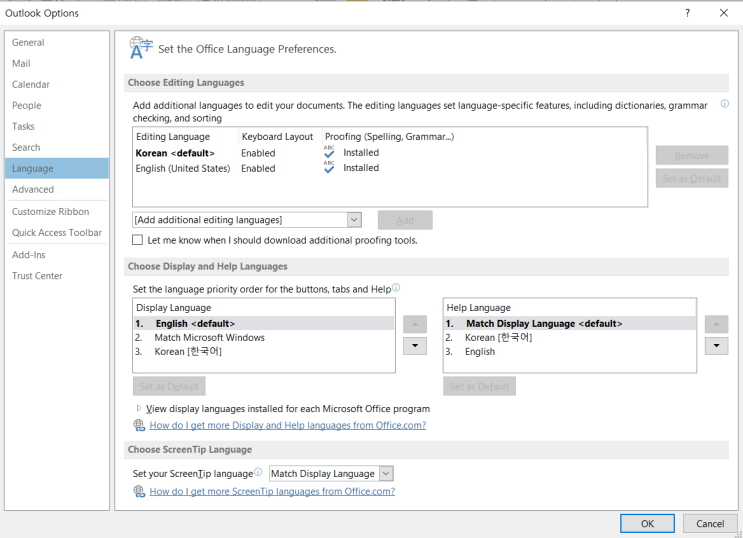Select English <default> in Display Language list

point(264,323)
